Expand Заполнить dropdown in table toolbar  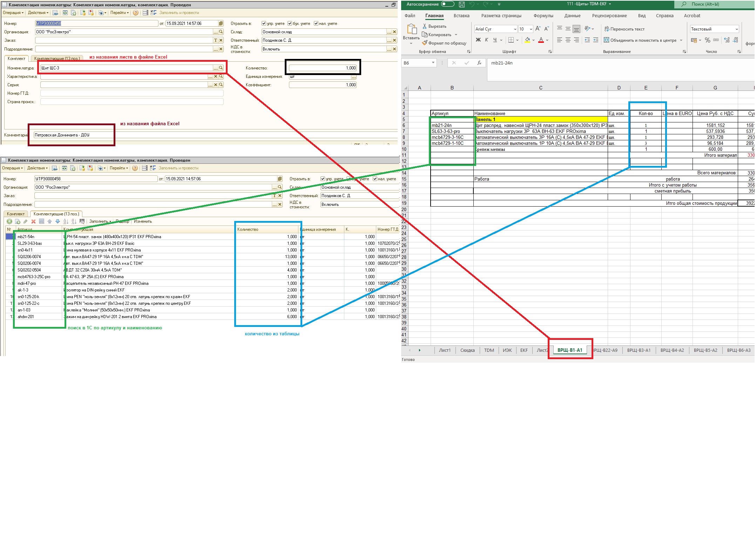110,222
